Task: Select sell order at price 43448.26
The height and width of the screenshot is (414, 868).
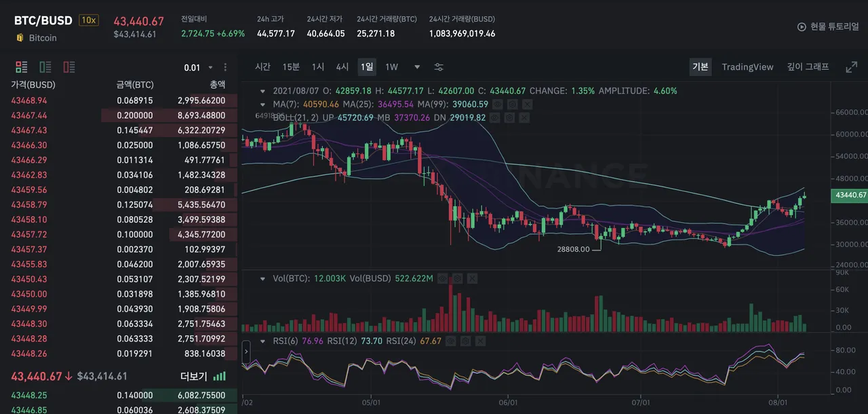Action: [119, 354]
